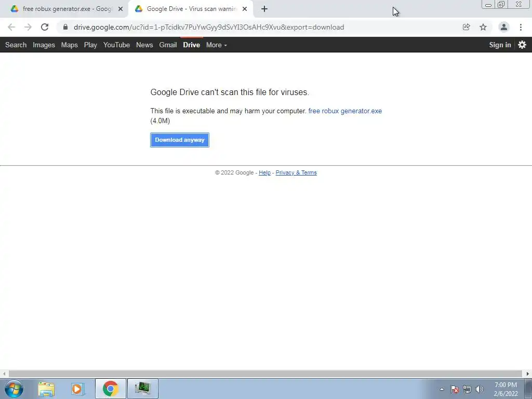Click the browser forward arrow

point(28,27)
